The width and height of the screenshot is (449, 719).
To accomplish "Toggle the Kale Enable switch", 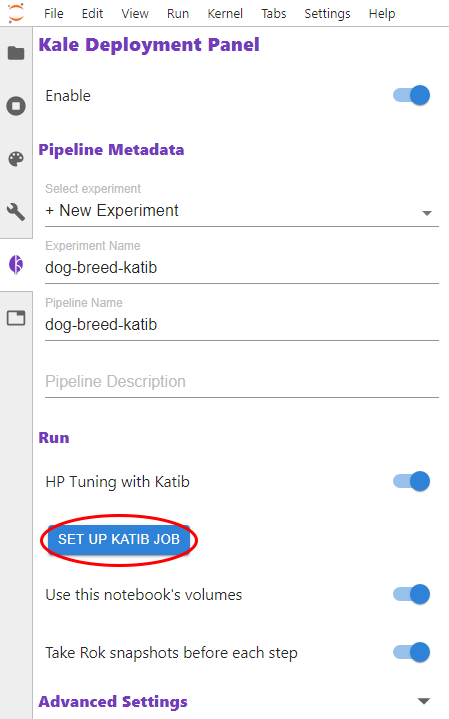I will pyautogui.click(x=411, y=95).
